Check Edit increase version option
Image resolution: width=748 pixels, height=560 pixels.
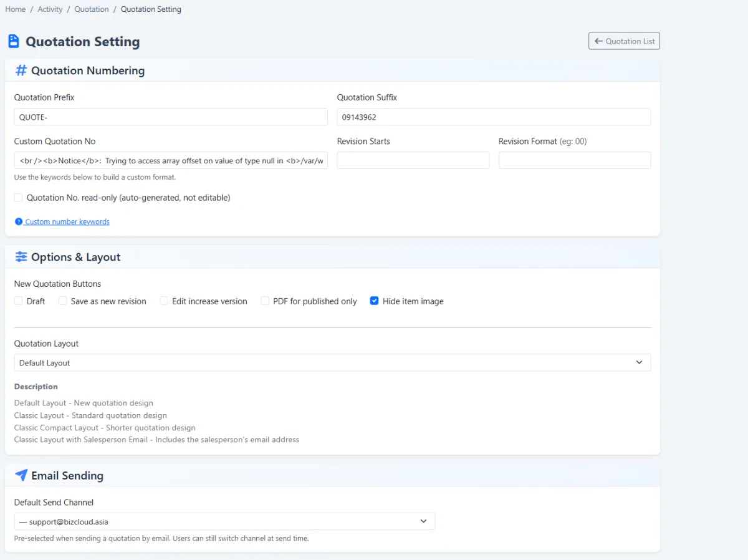tap(164, 301)
